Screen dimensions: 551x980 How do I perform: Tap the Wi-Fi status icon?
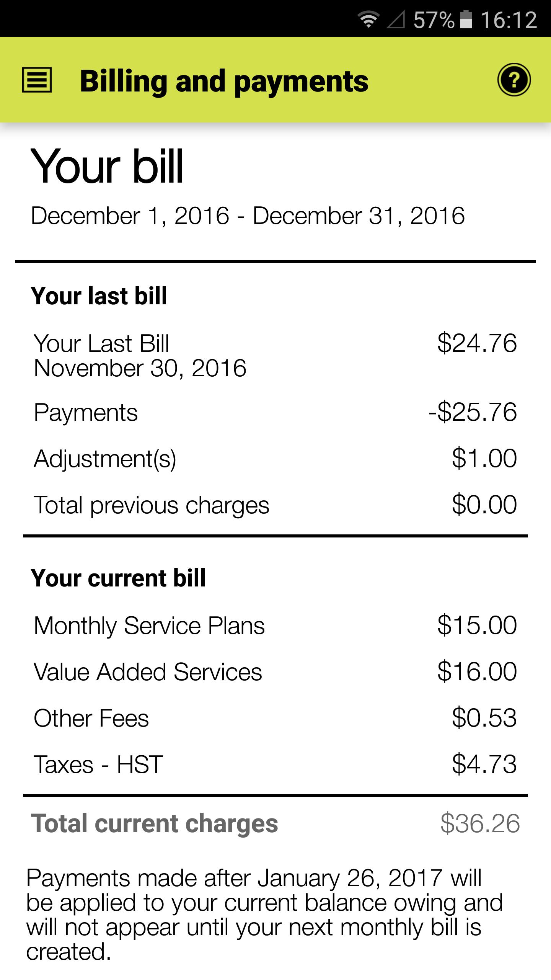(x=368, y=20)
